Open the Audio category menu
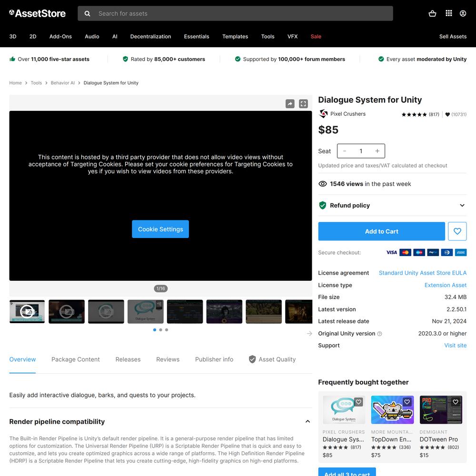The width and height of the screenshot is (476, 476). pyautogui.click(x=92, y=37)
